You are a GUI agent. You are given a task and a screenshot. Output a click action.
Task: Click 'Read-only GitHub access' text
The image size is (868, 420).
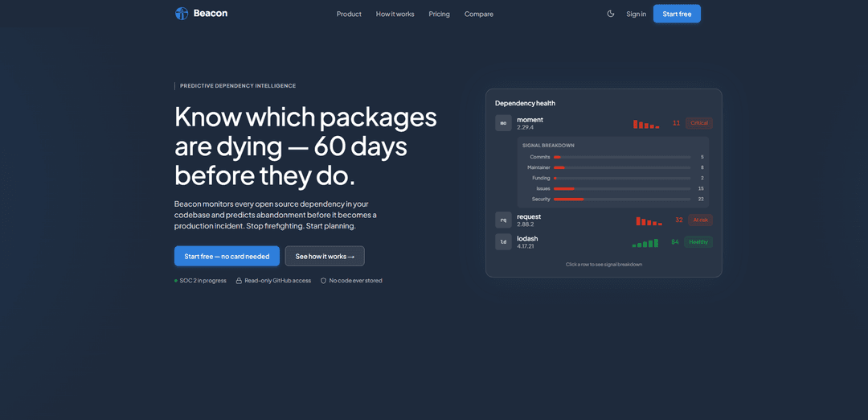tap(278, 281)
